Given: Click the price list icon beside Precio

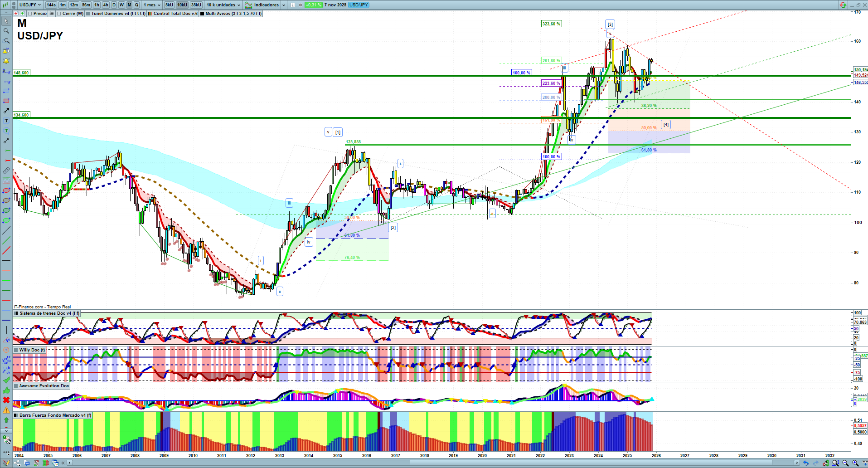Looking at the screenshot, I should tap(52, 14).
